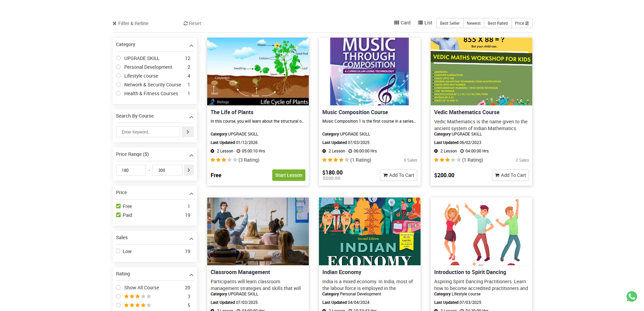This screenshot has height=311, width=644.
Task: Collapse the Category filter section
Action: (191, 46)
